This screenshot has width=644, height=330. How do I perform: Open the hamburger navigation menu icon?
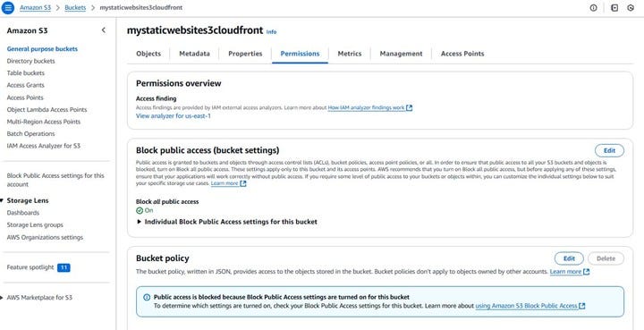point(7,8)
